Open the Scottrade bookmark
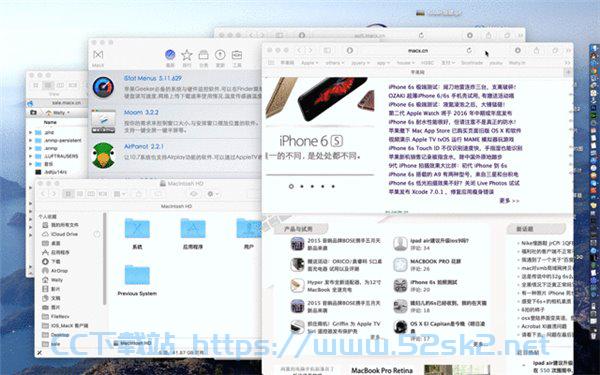 pyautogui.click(x=471, y=63)
